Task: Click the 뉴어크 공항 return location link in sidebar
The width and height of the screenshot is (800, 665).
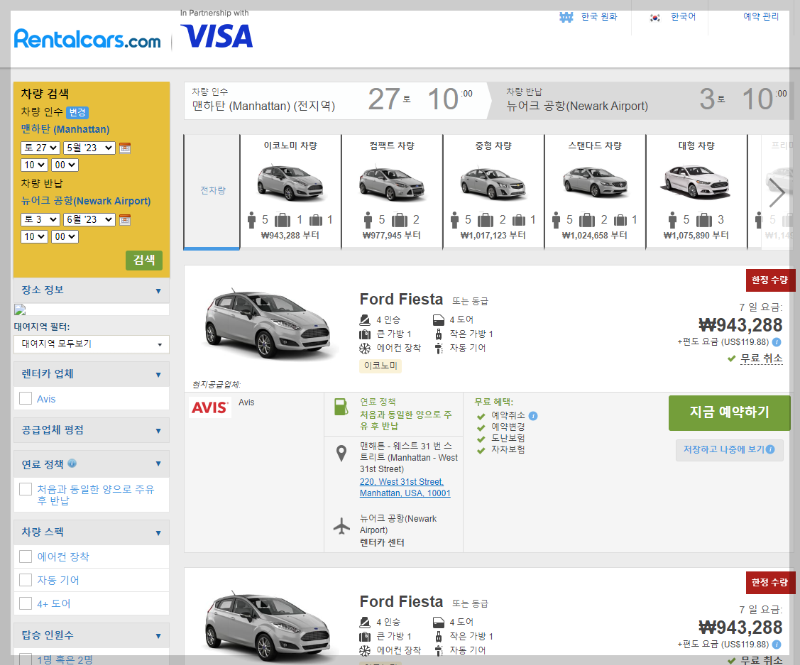Action: [x=86, y=201]
